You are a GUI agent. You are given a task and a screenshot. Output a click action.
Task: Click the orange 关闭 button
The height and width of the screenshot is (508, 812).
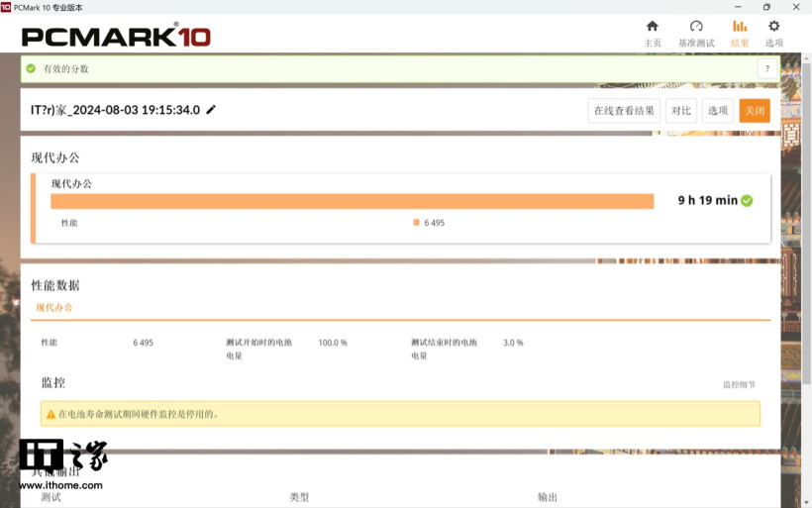(755, 111)
